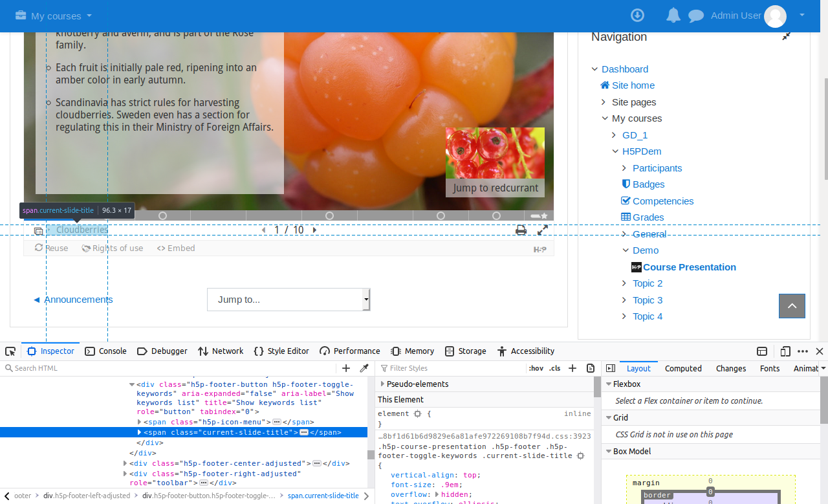Toggle the .cls class panel

(x=555, y=368)
